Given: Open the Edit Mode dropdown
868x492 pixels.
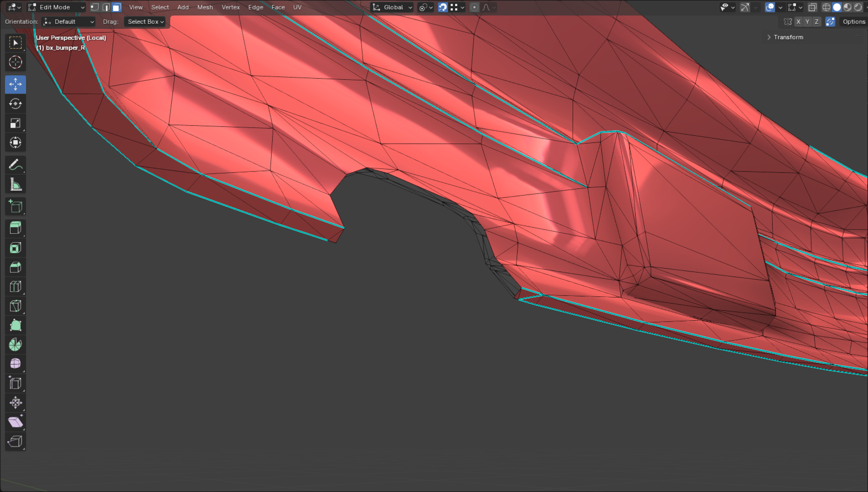Looking at the screenshot, I should point(56,7).
